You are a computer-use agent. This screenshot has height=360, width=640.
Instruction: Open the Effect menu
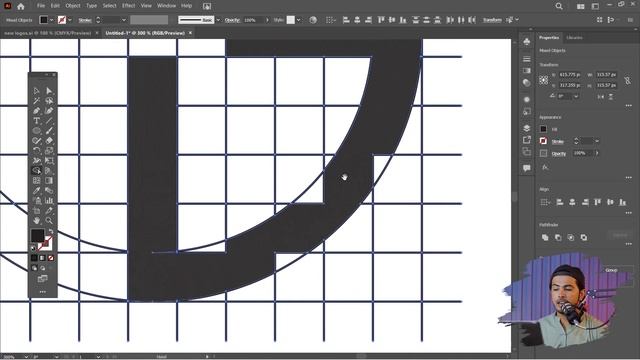129,6
